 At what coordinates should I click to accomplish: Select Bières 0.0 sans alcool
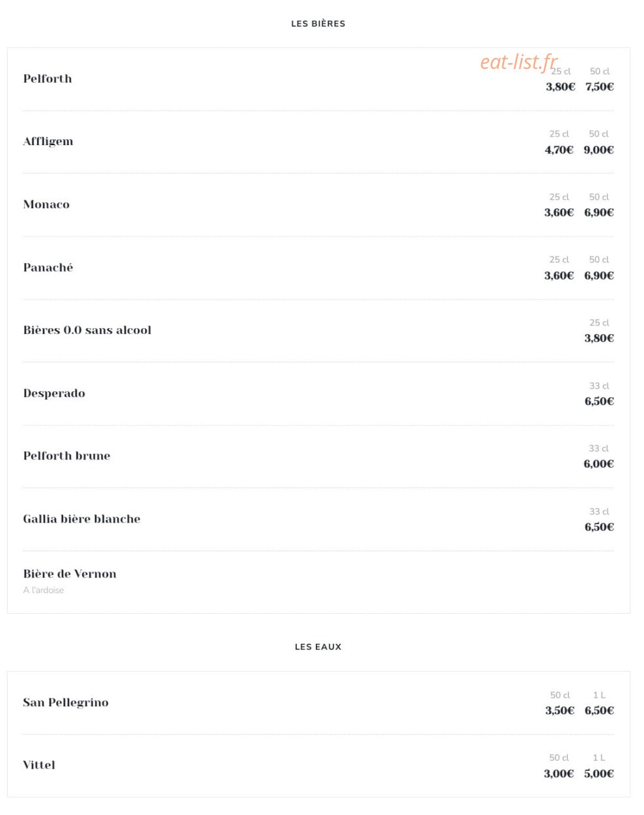click(x=87, y=330)
